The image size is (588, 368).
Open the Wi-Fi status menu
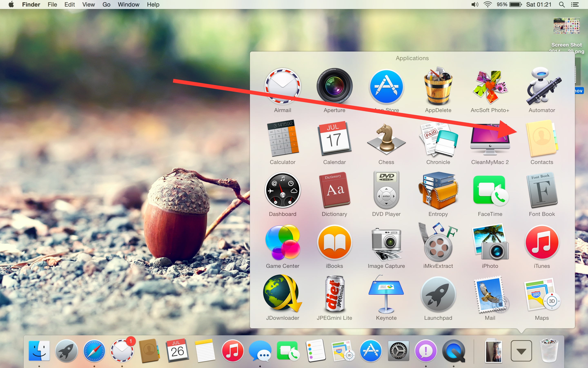click(488, 4)
